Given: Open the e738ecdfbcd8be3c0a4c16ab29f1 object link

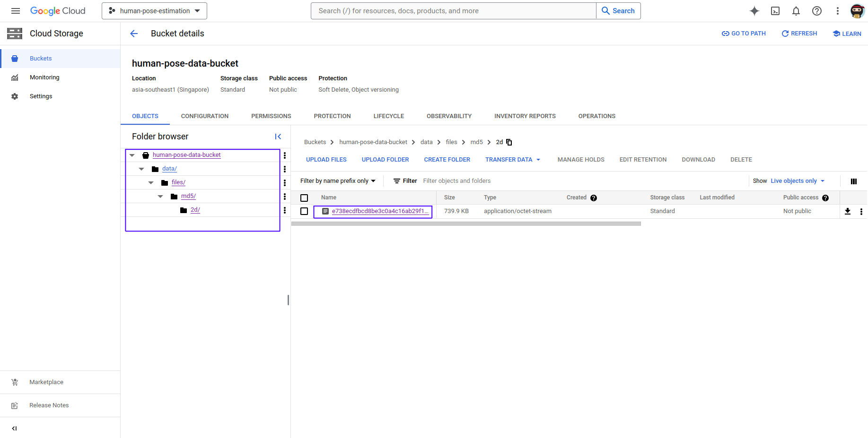Looking at the screenshot, I should [380, 211].
